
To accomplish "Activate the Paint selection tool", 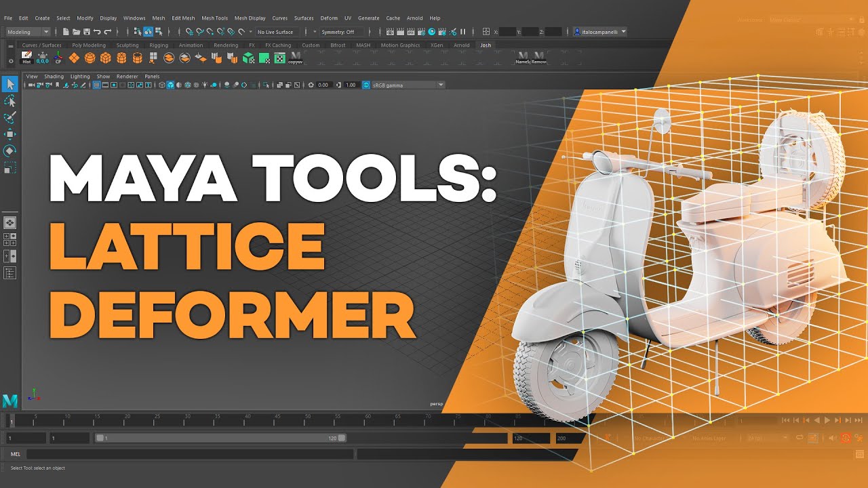I will point(10,117).
